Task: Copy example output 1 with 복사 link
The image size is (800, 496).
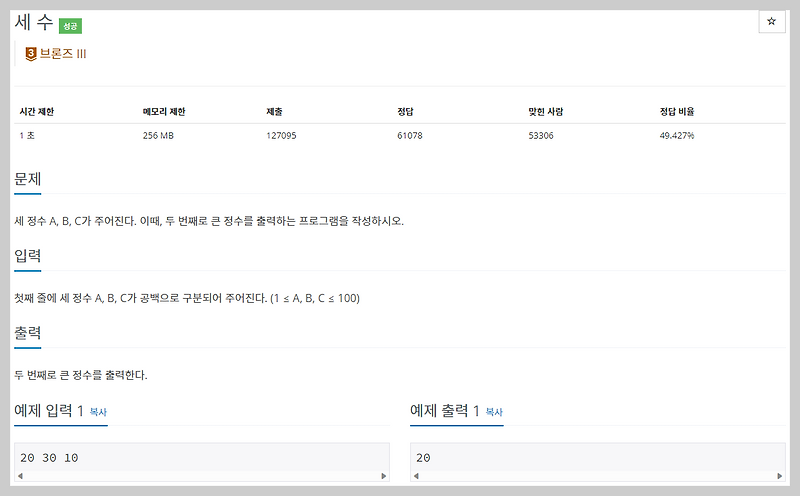Action: 494,412
